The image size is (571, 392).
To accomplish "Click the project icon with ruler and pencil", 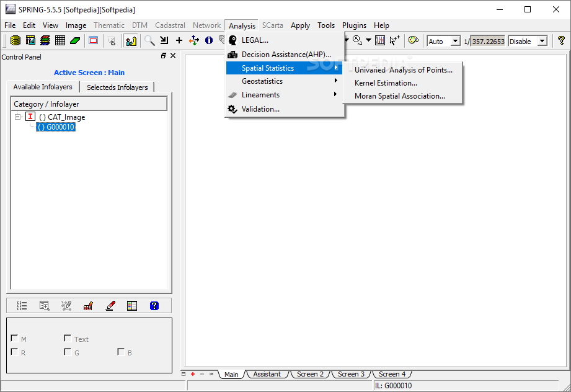I will pos(30,40).
